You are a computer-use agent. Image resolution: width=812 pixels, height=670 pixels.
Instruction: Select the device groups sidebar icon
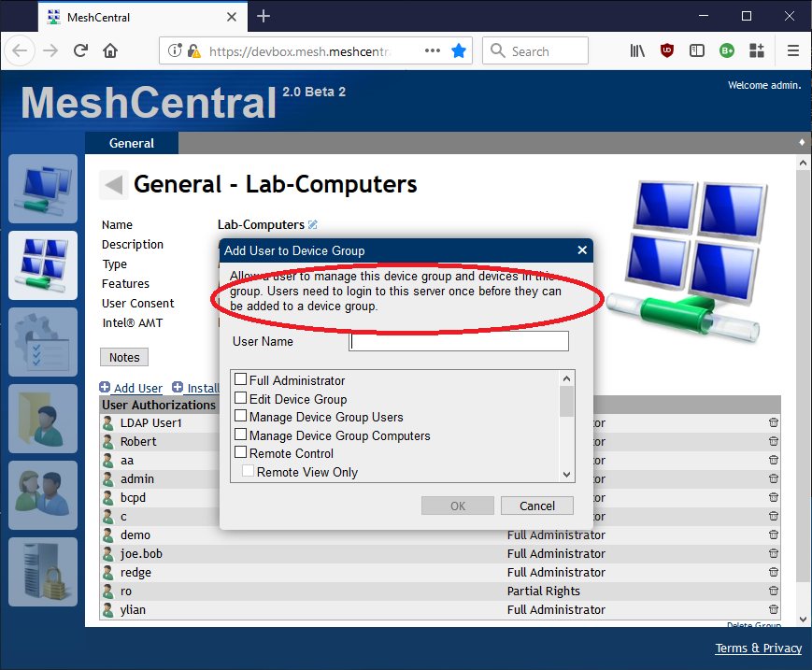click(x=42, y=265)
